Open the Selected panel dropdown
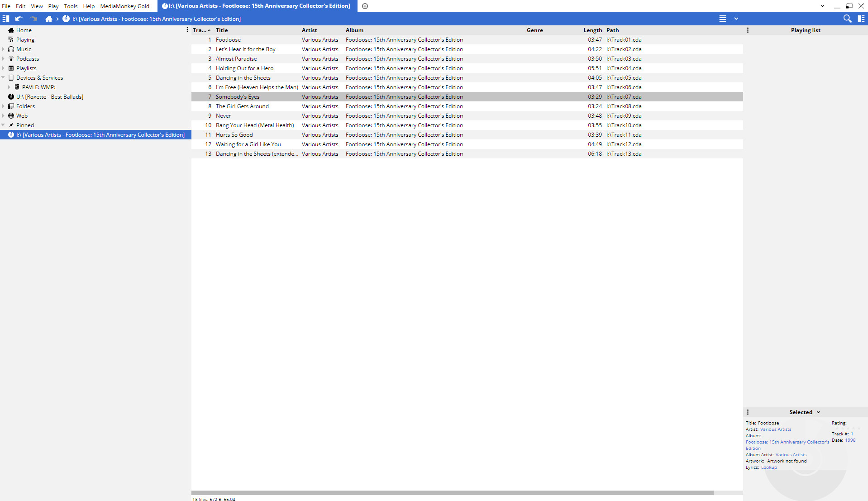Screen dimensions: 868x501 point(818,412)
